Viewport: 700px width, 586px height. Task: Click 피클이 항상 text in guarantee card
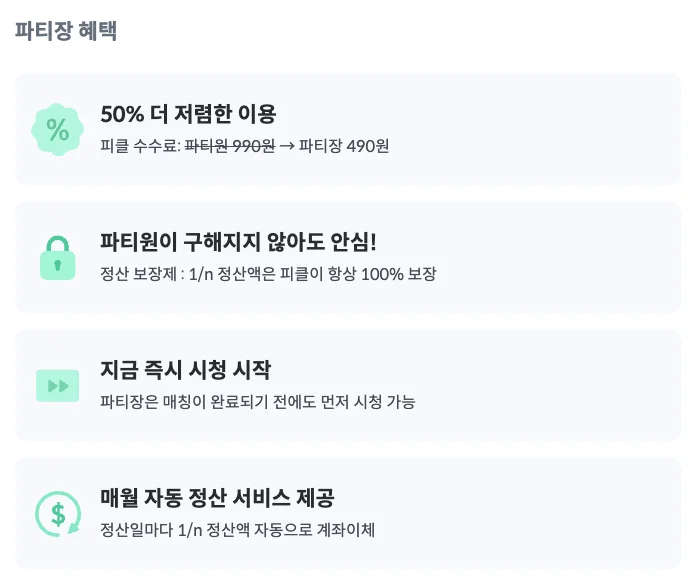tap(320, 274)
